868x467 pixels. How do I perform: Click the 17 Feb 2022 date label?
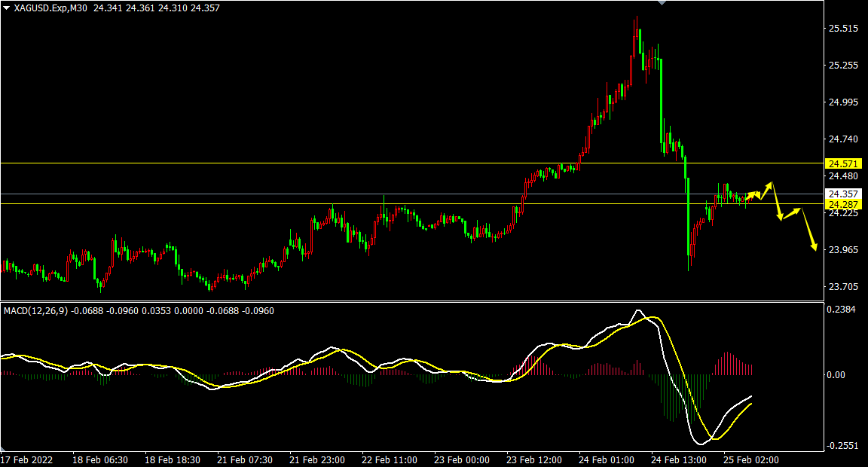(26, 459)
